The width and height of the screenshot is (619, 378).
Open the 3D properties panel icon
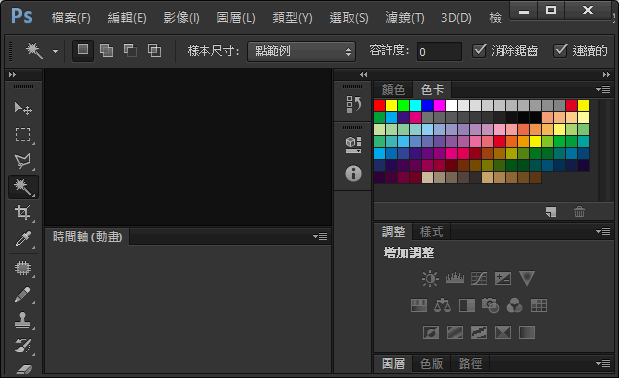[x=353, y=145]
